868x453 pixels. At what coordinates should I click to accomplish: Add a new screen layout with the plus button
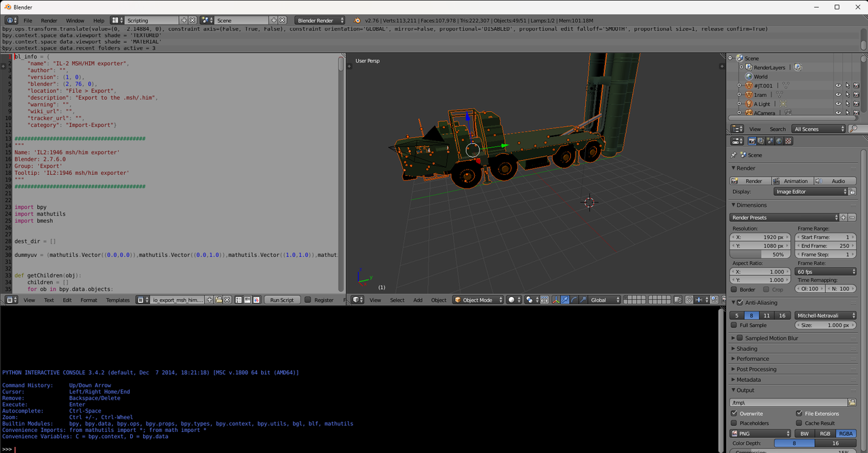184,20
